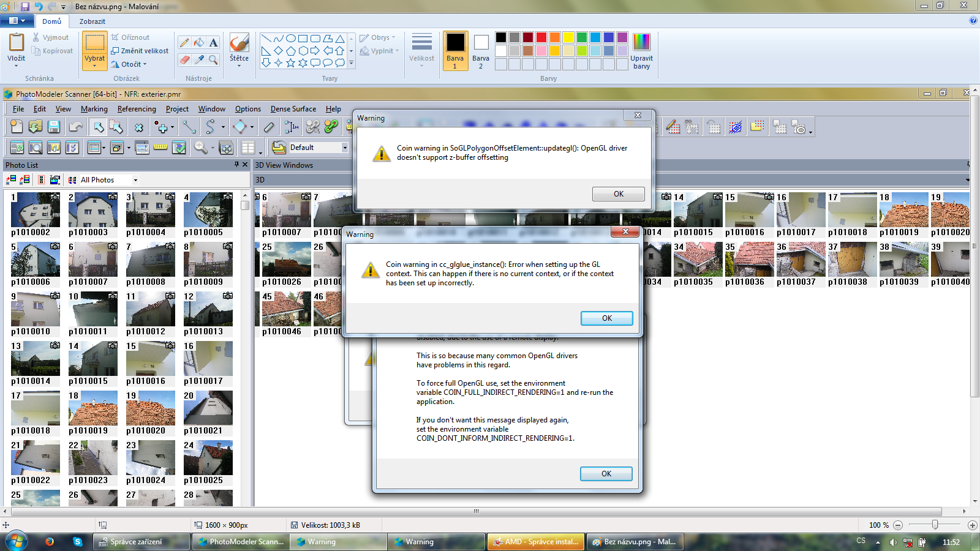Click the Open Project folder icon in PhotoModeler

36,127
